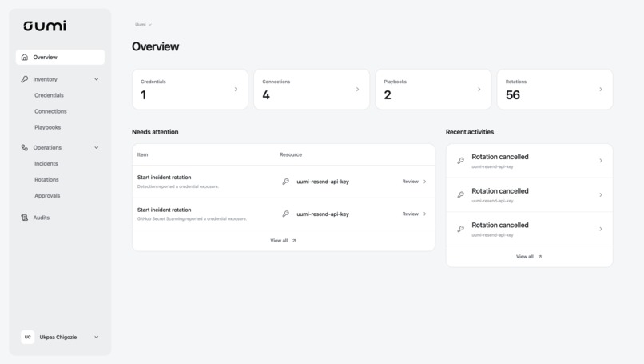
Task: Click the key icon beside Inventory
Action: tap(25, 79)
